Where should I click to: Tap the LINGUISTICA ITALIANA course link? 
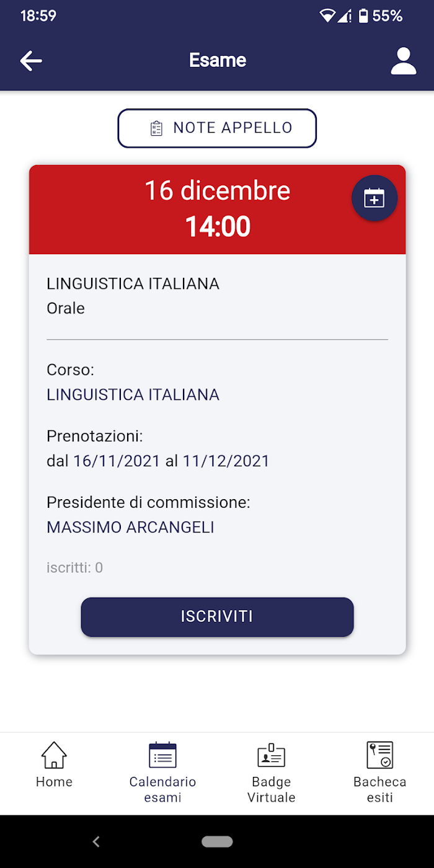coord(133,395)
